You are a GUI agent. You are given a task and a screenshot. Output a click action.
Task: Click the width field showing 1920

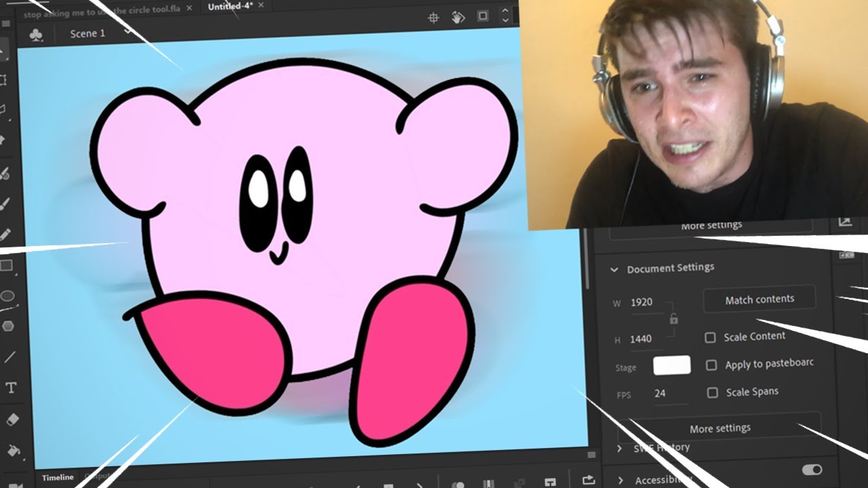(x=647, y=303)
